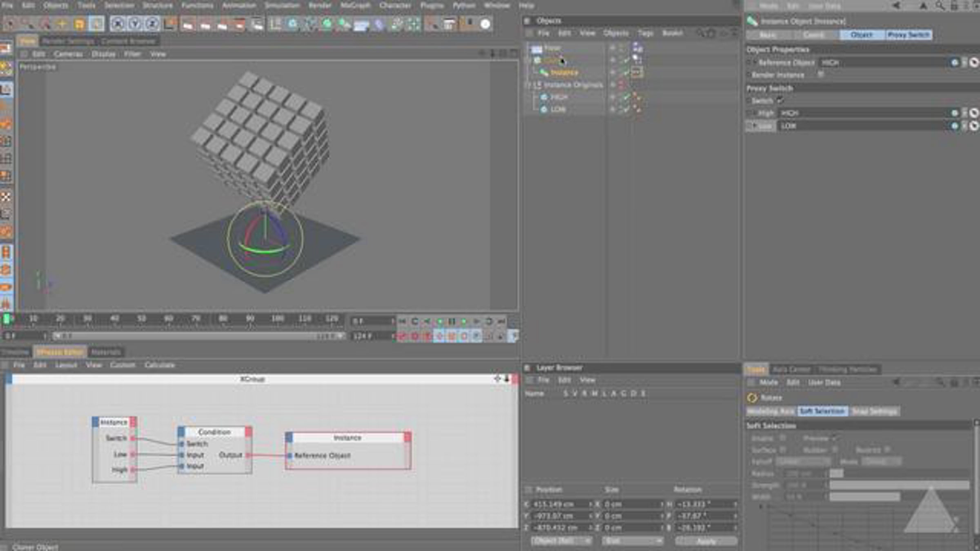Viewport: 980px width, 551px height.
Task: Toggle the Restrict checkbox in Soft Selection
Action: 887,450
